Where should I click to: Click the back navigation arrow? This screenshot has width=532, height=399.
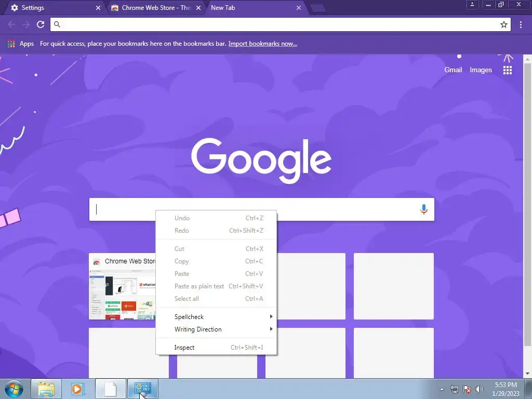pyautogui.click(x=11, y=24)
